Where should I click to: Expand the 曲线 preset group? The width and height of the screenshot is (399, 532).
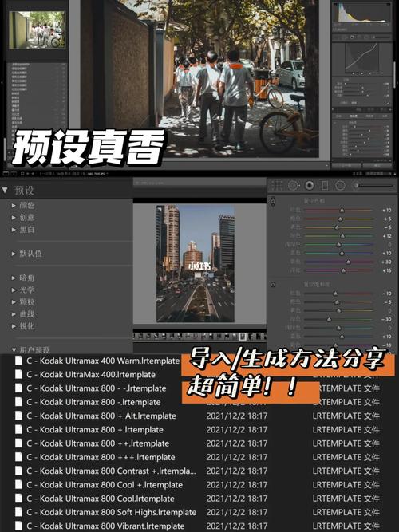[x=14, y=314]
